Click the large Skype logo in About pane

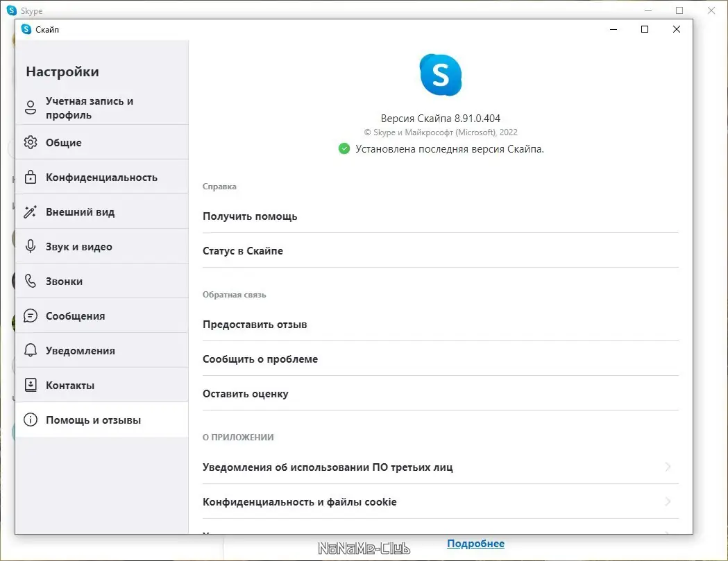pyautogui.click(x=440, y=75)
